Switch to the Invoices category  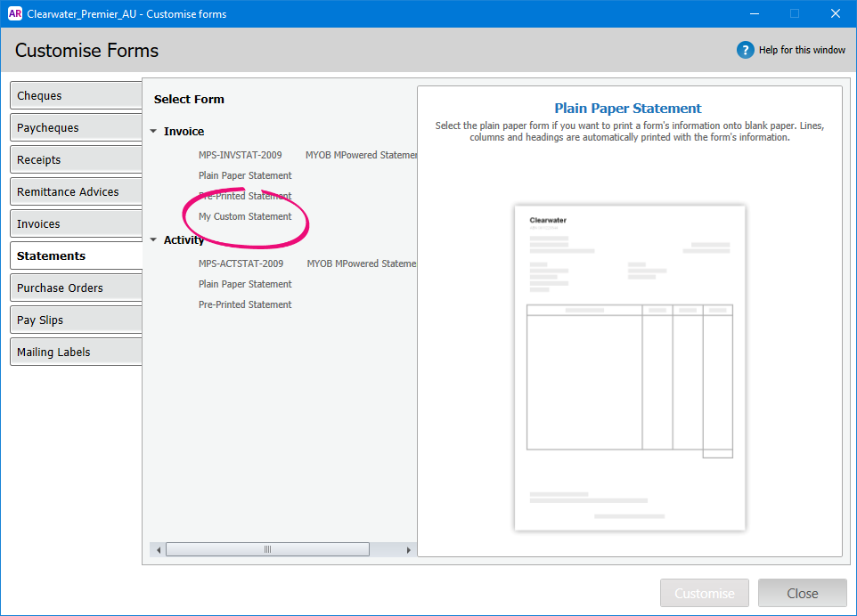pos(75,223)
